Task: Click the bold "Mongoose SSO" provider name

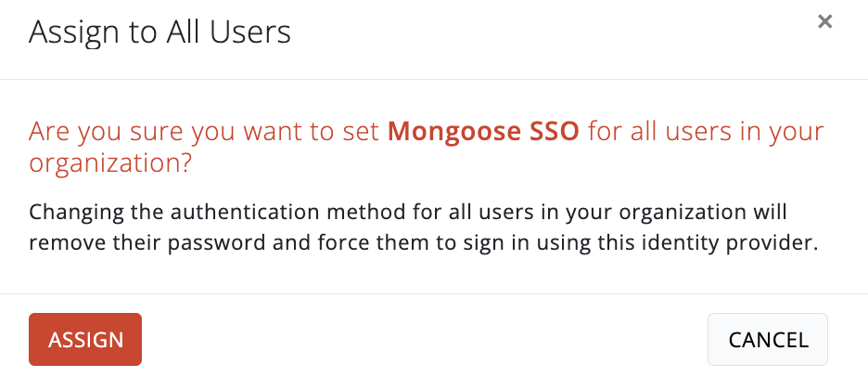Action: 483,131
